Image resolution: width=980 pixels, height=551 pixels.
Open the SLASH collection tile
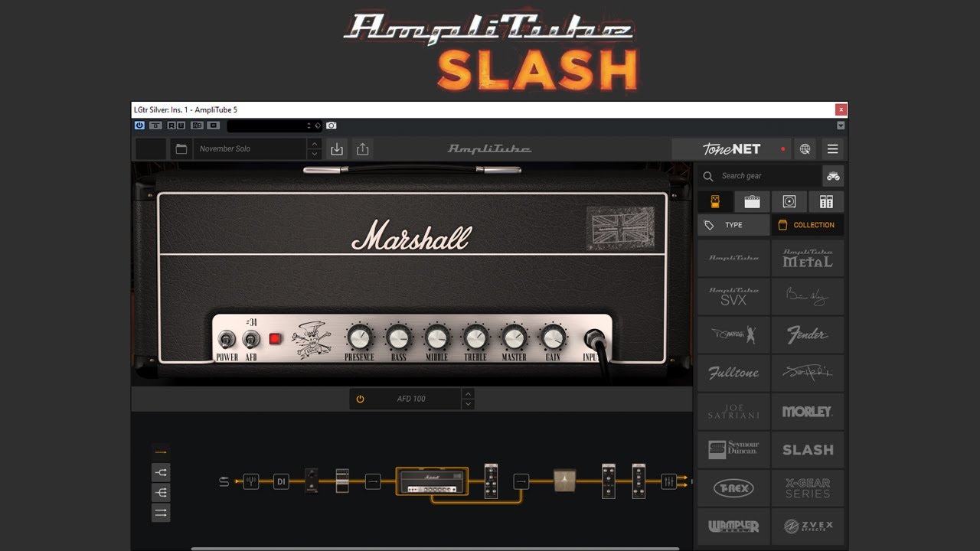[x=808, y=449]
